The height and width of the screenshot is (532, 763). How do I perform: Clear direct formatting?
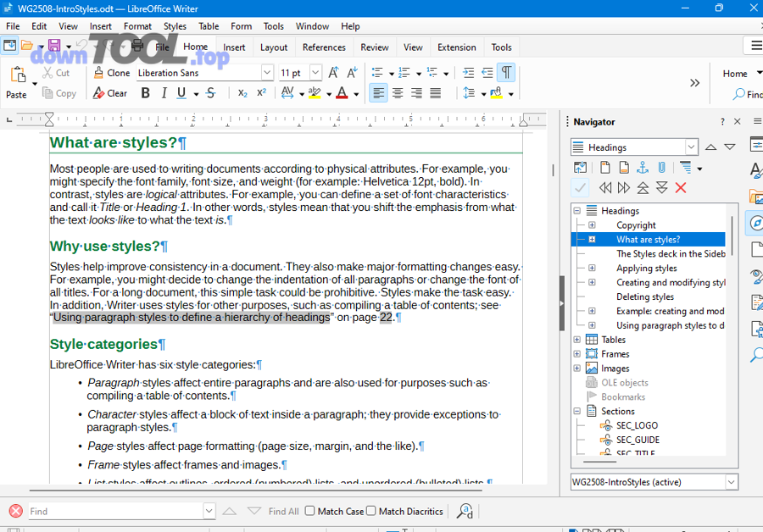click(110, 93)
